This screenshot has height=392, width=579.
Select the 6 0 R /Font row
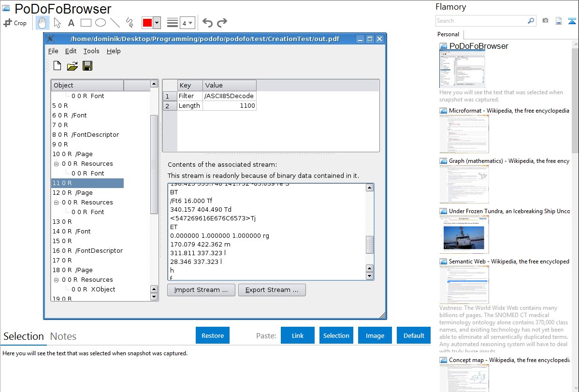70,115
